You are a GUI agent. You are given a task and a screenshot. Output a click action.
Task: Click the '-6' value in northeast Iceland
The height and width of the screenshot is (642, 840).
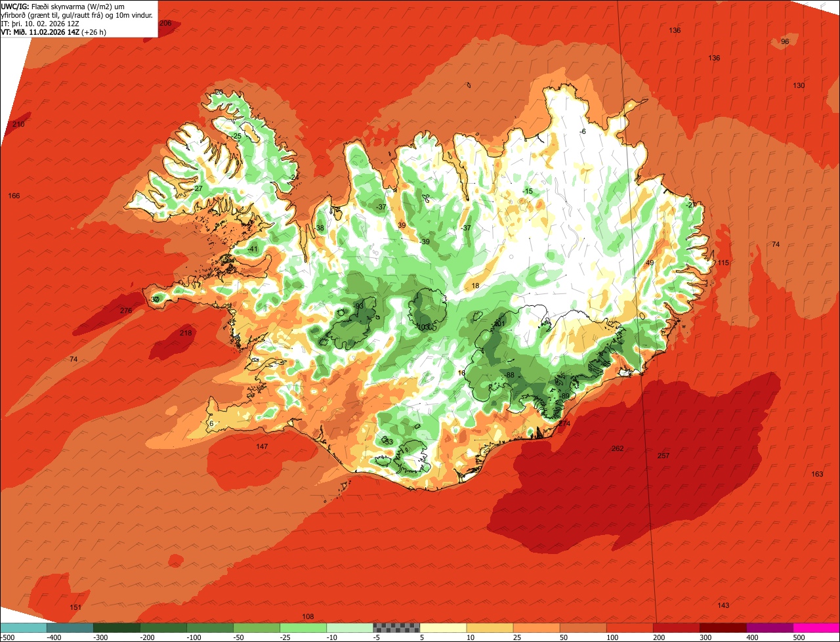coord(582,131)
